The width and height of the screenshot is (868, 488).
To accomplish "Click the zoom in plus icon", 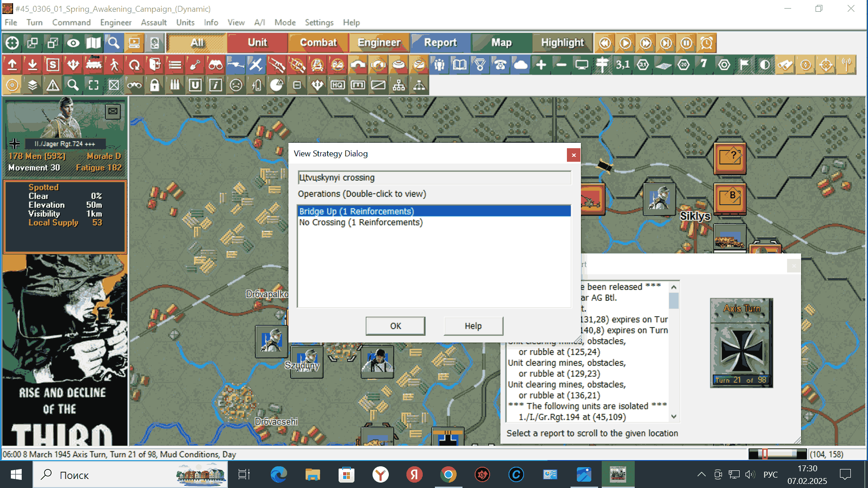I will pyautogui.click(x=541, y=65).
